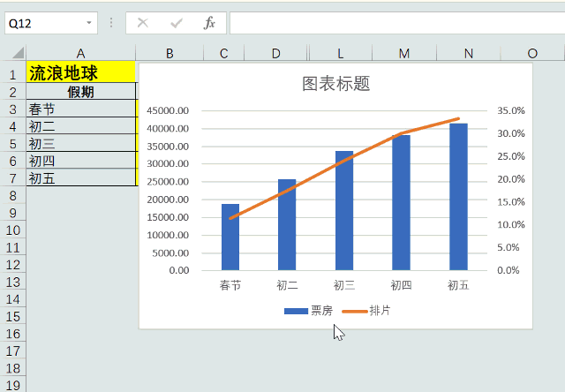
Task: Click the 春节 category axis label
Action: coord(230,285)
